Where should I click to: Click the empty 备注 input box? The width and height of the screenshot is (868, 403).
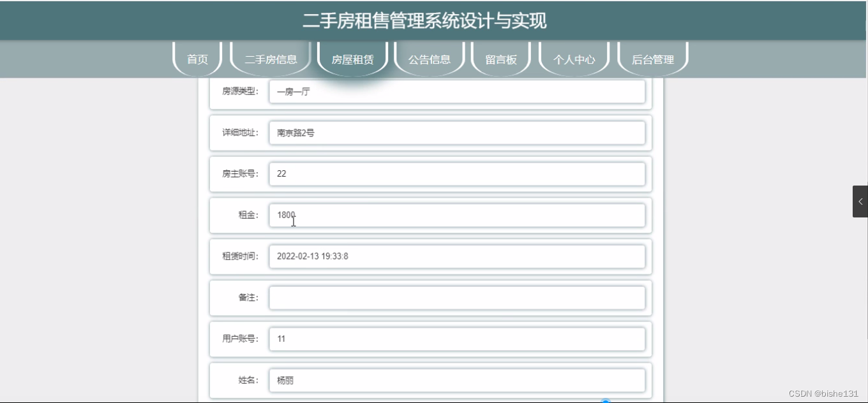tap(457, 297)
